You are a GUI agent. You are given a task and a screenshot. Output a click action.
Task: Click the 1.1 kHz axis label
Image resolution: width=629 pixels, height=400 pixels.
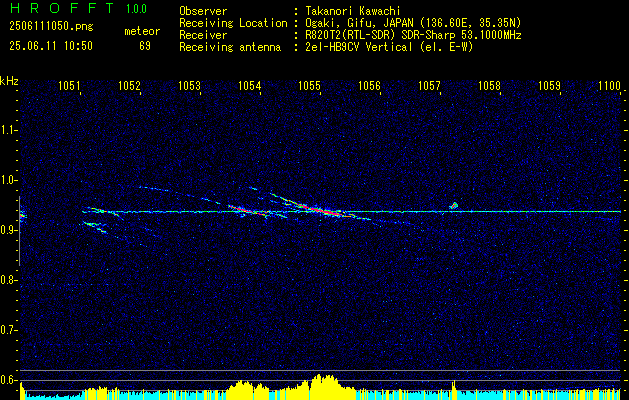pyautogui.click(x=9, y=130)
